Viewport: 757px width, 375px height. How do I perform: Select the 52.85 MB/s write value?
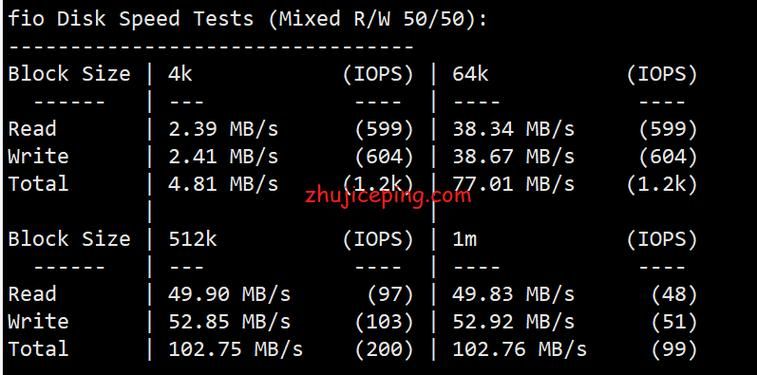[x=230, y=322]
